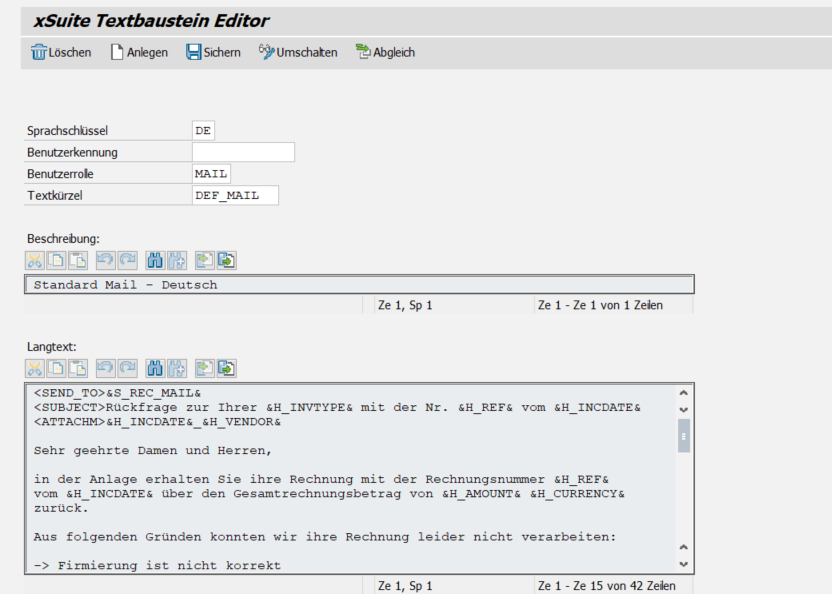832x594 pixels.
Task: Open Find using the binoculars icon above Langtext
Action: pos(153,368)
